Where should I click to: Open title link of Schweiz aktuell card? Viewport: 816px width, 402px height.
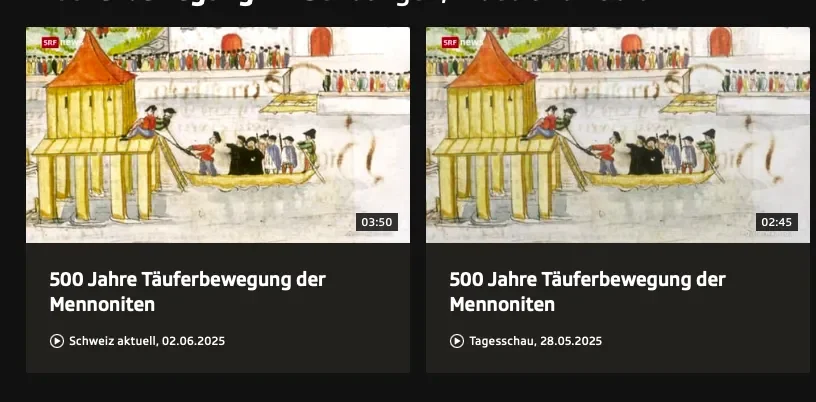point(187,292)
